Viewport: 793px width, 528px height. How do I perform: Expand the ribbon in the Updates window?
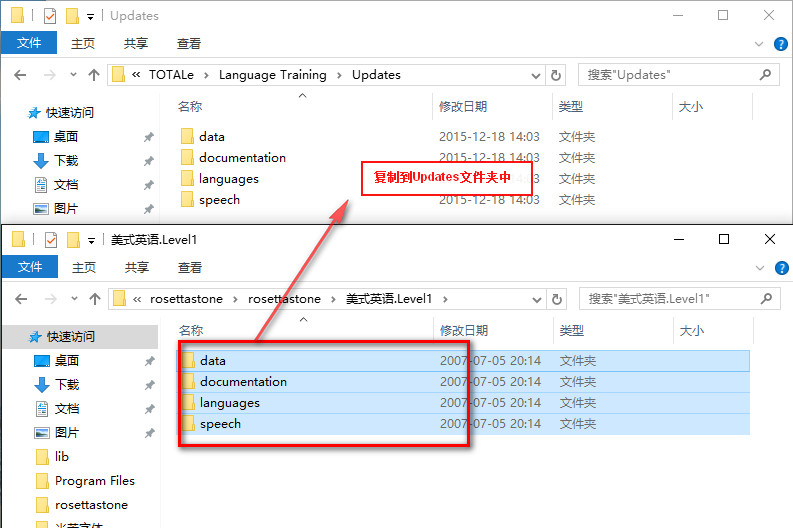[759, 44]
